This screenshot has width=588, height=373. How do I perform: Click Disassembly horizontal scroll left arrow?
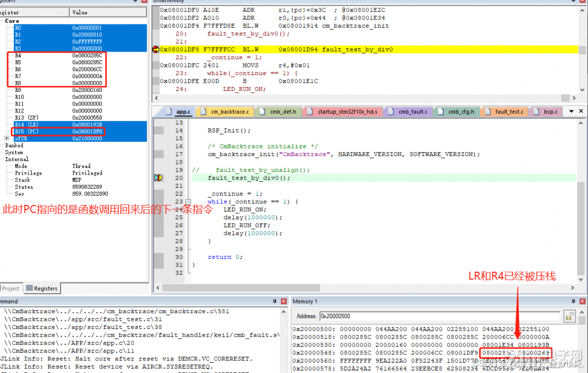[x=156, y=98]
